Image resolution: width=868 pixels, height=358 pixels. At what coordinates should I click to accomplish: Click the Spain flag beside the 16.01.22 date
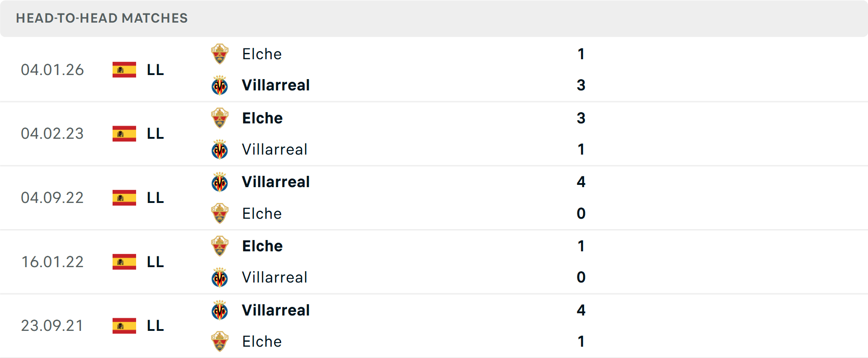(x=124, y=262)
